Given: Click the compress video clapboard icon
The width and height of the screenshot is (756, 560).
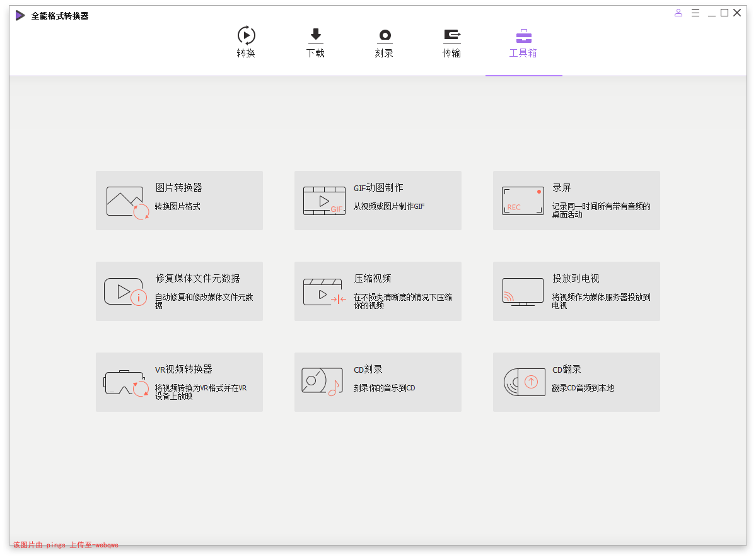Looking at the screenshot, I should pos(325,292).
